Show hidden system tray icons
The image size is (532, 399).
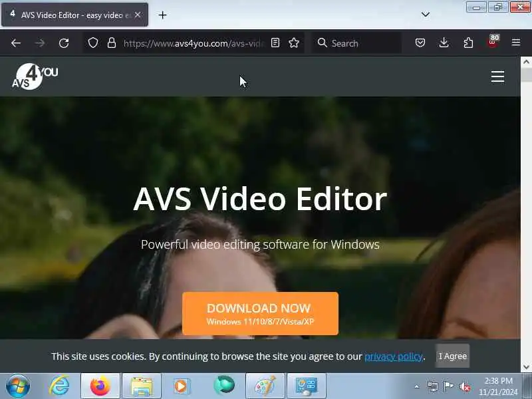pos(417,386)
